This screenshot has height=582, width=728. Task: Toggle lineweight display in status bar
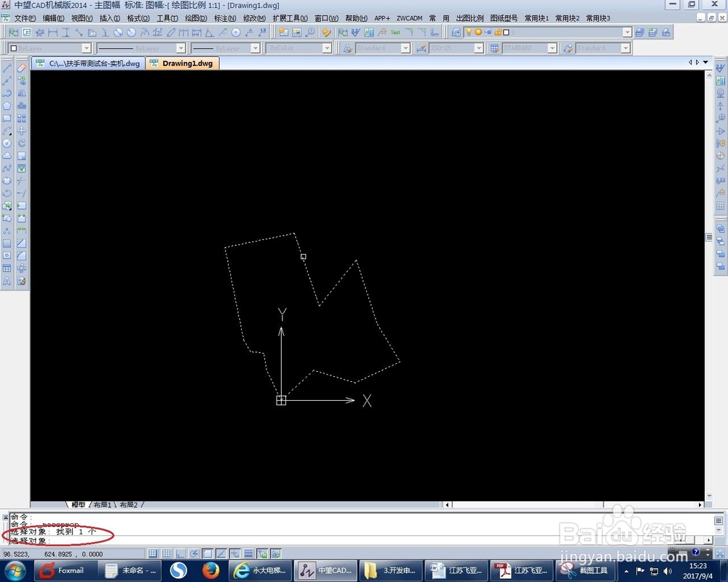248,554
